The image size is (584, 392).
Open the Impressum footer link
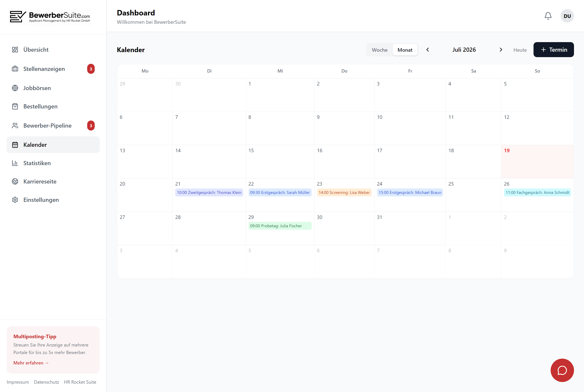[x=18, y=382]
